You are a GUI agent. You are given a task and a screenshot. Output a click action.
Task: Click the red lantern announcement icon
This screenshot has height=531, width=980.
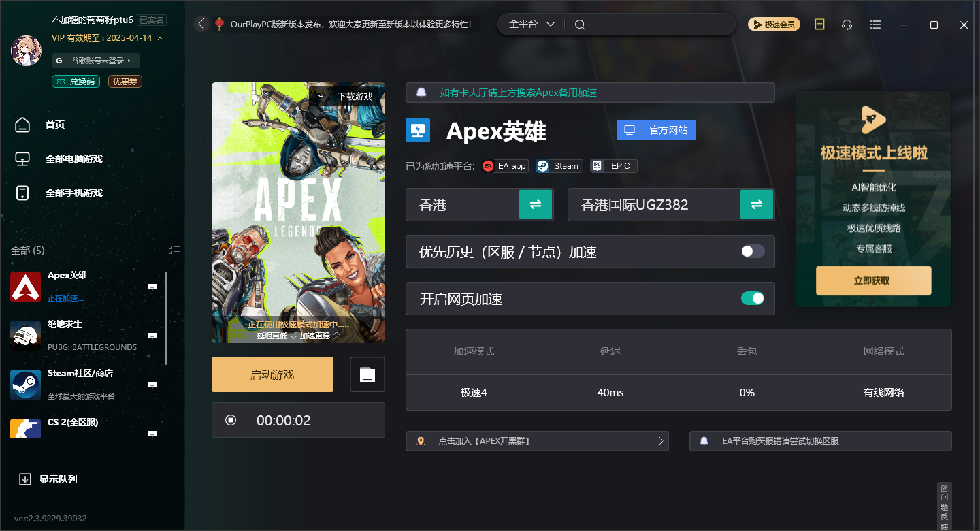tap(219, 24)
